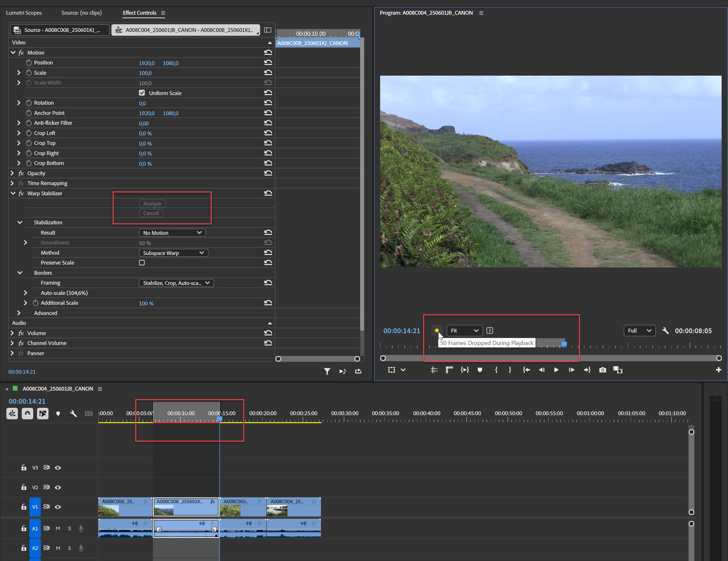Hide track V1 with eye icon
The image size is (728, 561).
[x=58, y=507]
